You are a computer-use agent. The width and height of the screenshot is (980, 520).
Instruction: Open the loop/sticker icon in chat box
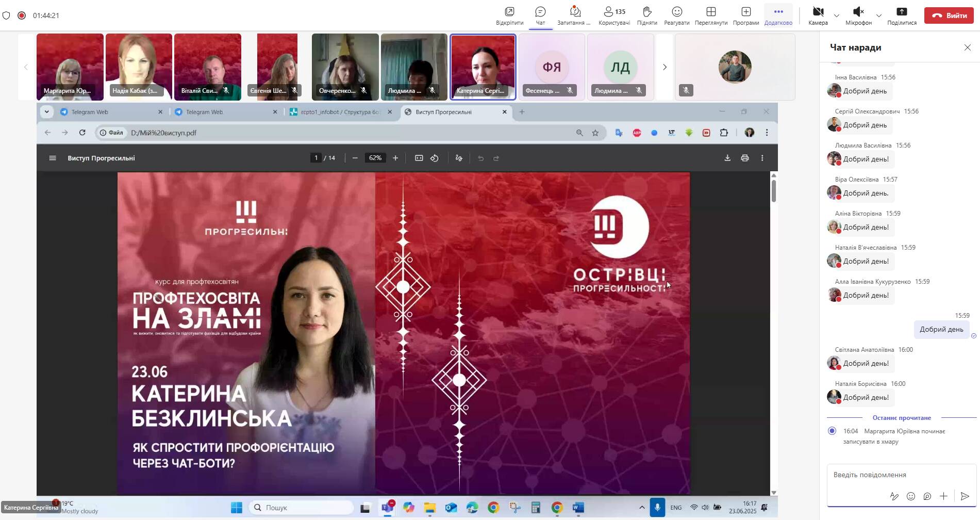927,496
